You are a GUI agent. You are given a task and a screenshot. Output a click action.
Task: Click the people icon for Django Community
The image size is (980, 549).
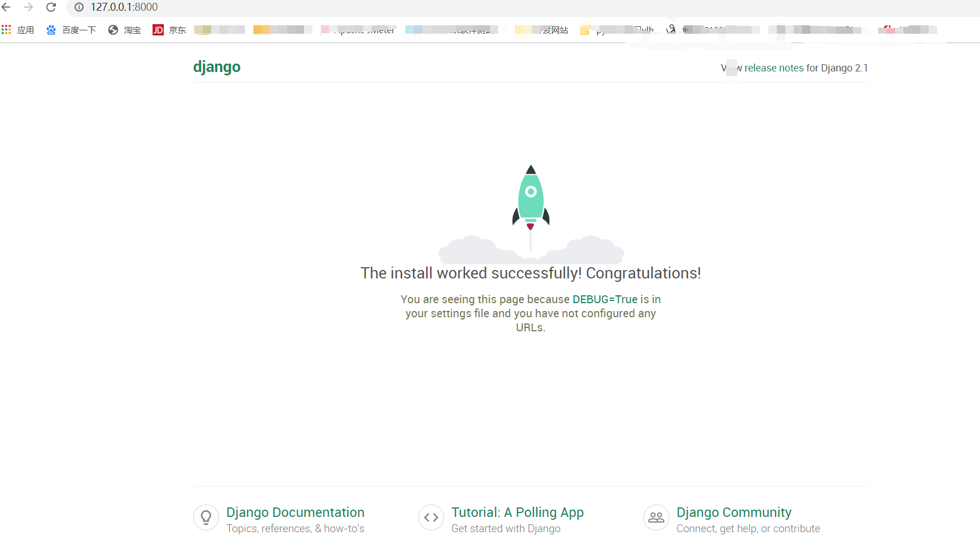[656, 517]
